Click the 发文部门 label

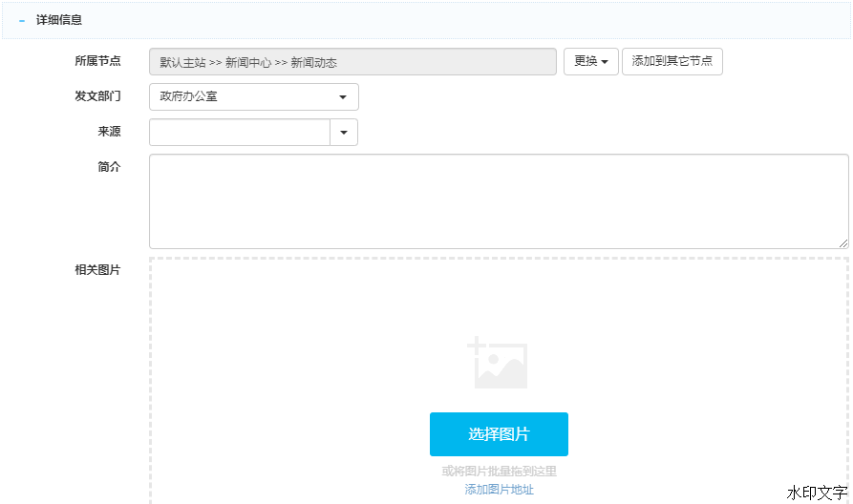pos(97,96)
